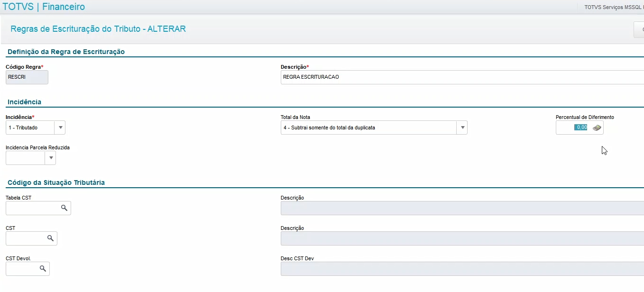Open the Incidencia Parcela Reduzida dropdown
The width and height of the screenshot is (644, 292).
(x=50, y=158)
